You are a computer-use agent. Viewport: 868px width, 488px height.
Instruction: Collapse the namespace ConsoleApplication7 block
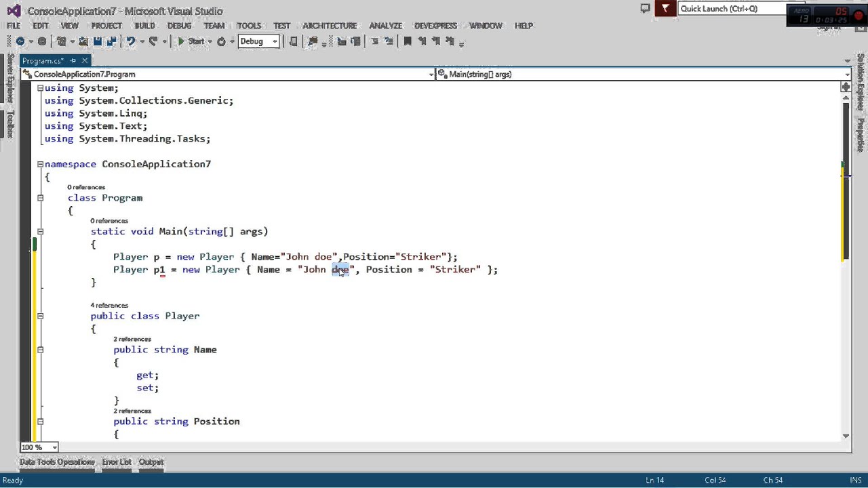pyautogui.click(x=40, y=164)
